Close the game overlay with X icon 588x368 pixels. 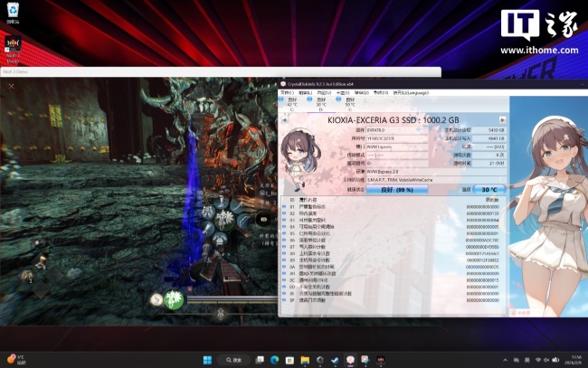click(x=11, y=86)
